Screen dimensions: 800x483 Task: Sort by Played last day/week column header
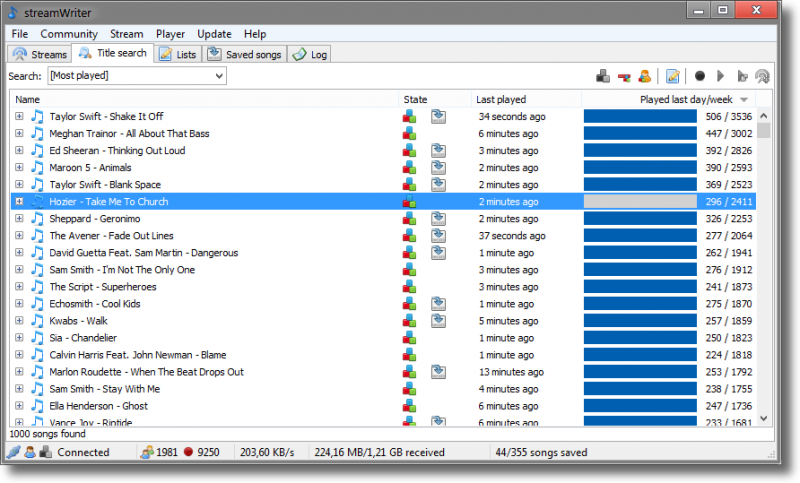tap(686, 100)
